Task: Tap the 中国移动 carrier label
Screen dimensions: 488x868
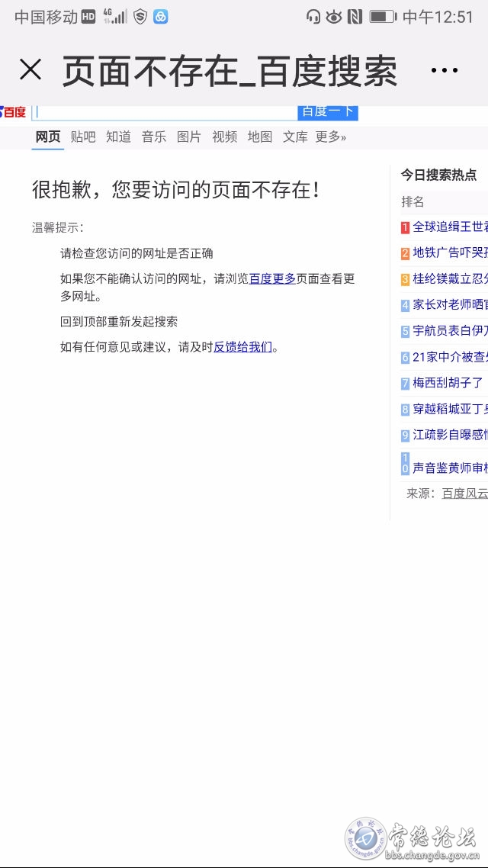Action: [46, 17]
